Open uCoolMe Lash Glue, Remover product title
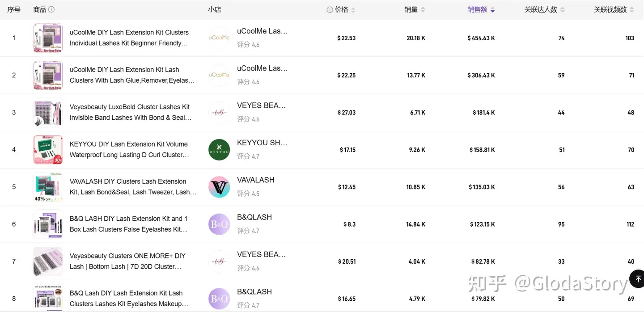The height and width of the screenshot is (312, 644). (132, 75)
